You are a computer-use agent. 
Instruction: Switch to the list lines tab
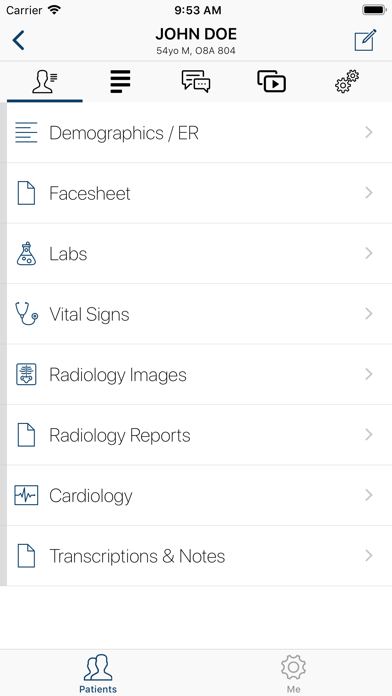point(120,82)
